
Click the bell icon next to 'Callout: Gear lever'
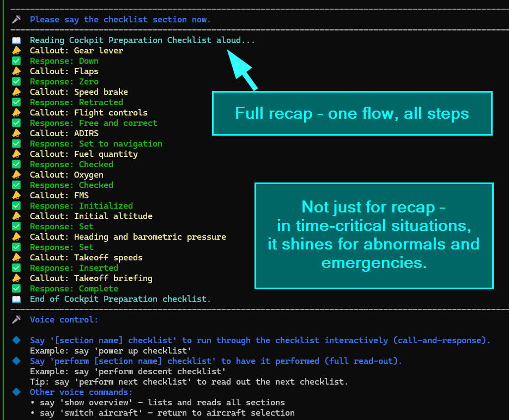click(x=16, y=51)
